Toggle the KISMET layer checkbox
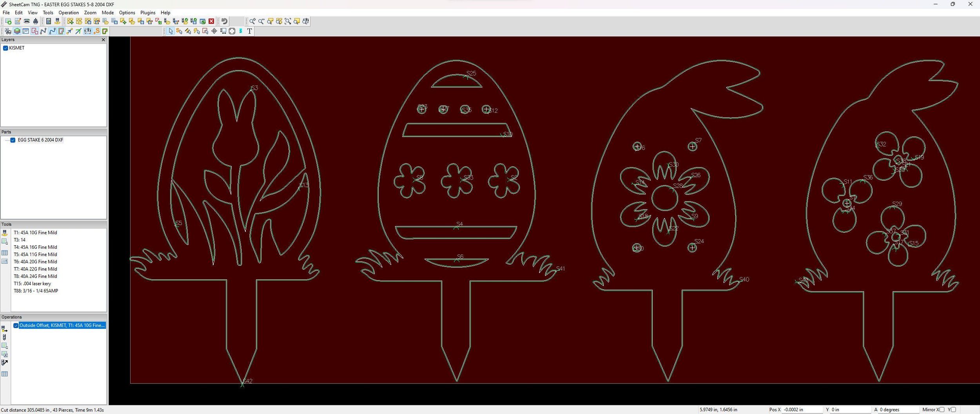980x414 pixels. (x=5, y=48)
